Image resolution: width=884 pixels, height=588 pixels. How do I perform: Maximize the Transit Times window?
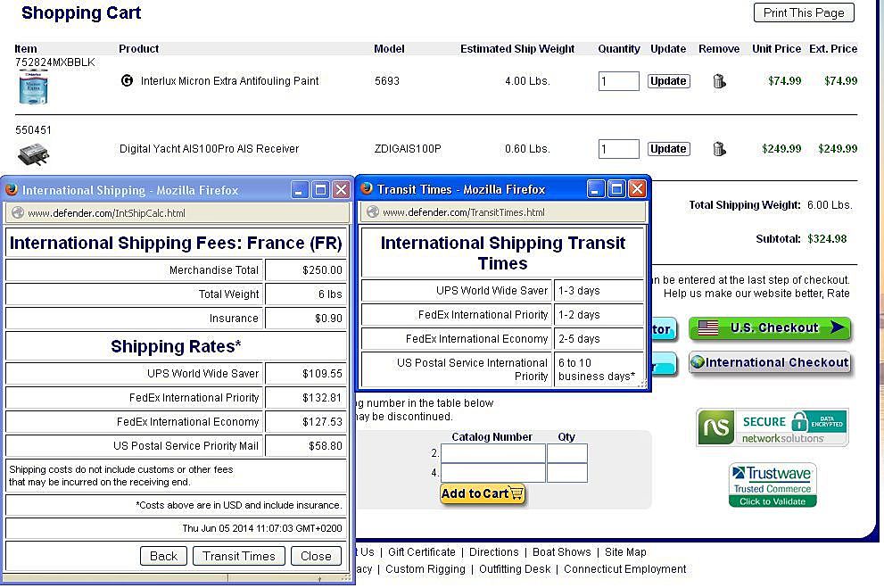616,189
